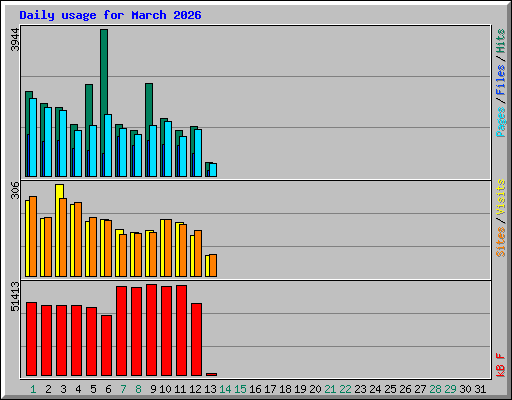This screenshot has width=512, height=400.
Task: Click the 3944 hits axis value
Action: 15,40
